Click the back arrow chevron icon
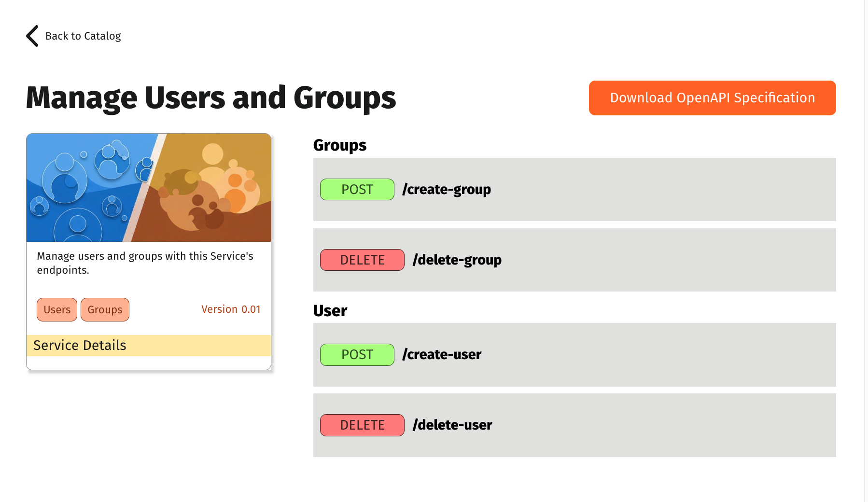 (x=32, y=36)
